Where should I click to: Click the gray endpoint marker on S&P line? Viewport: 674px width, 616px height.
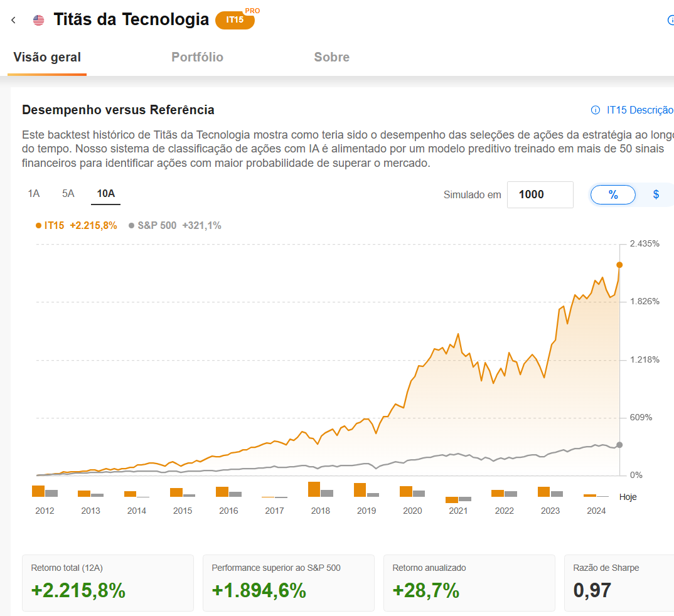click(619, 445)
